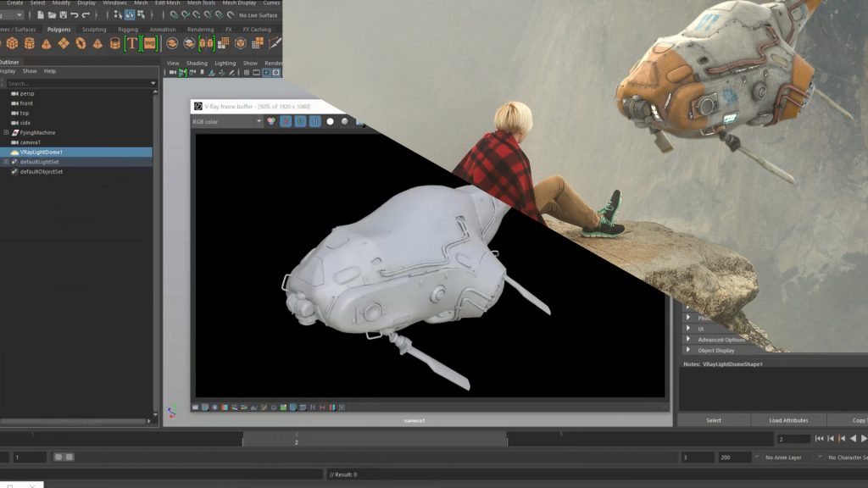Toggle the green channel in the V-Ray frame buffer
This screenshot has width=868, height=488.
coord(301,121)
